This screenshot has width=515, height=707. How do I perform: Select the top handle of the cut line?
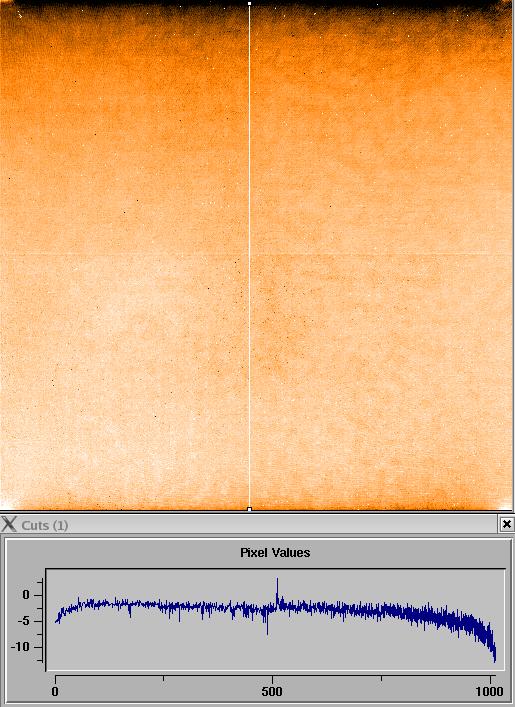250,3
